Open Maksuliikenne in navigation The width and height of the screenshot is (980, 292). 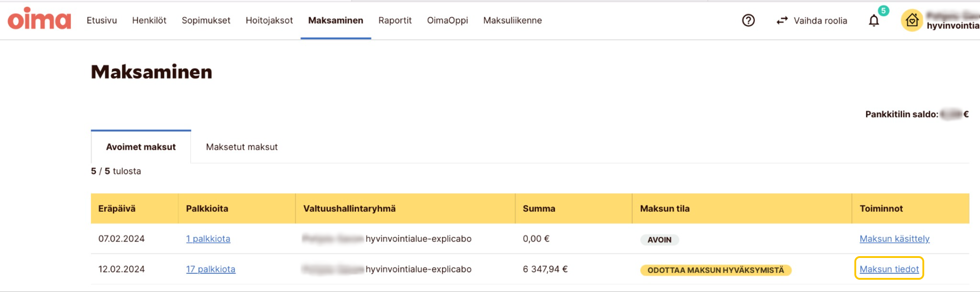coord(512,20)
